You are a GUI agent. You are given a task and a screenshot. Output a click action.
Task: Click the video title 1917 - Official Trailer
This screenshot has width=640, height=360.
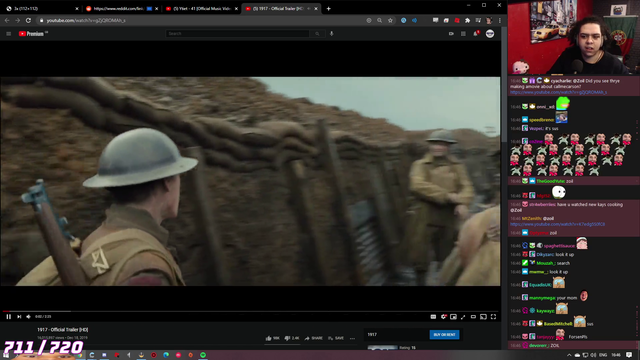(62, 330)
